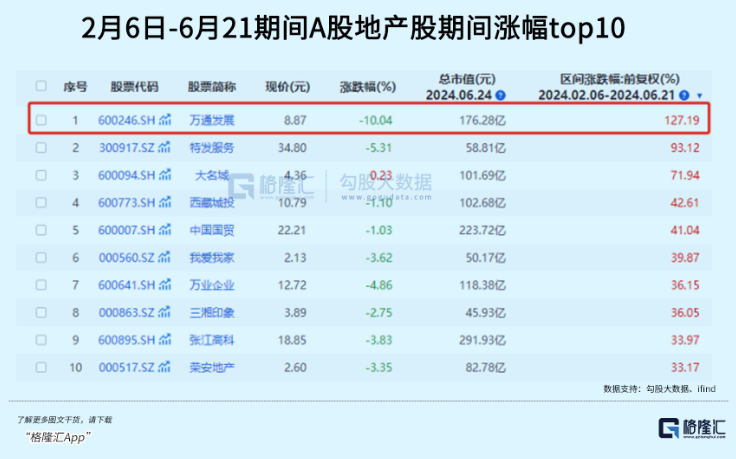Click help icon beside 区间涨跌幅 date range
The height and width of the screenshot is (459, 736).
point(684,94)
